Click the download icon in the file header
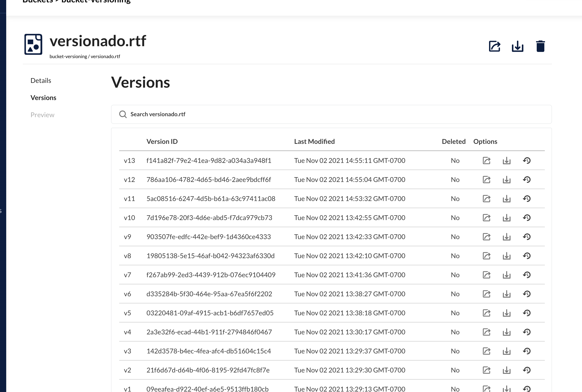The image size is (582, 392). (x=517, y=46)
